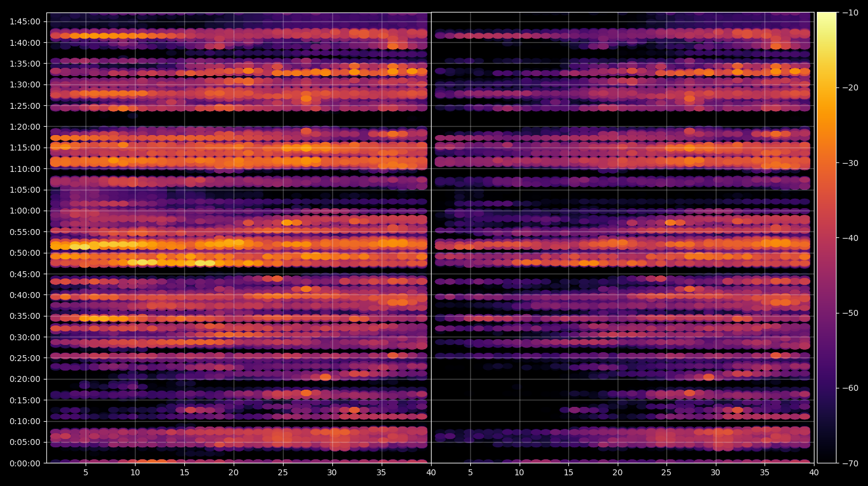The height and width of the screenshot is (486, 868).
Task: Click x-axis label 35 under left heatmap
Action: (x=381, y=473)
